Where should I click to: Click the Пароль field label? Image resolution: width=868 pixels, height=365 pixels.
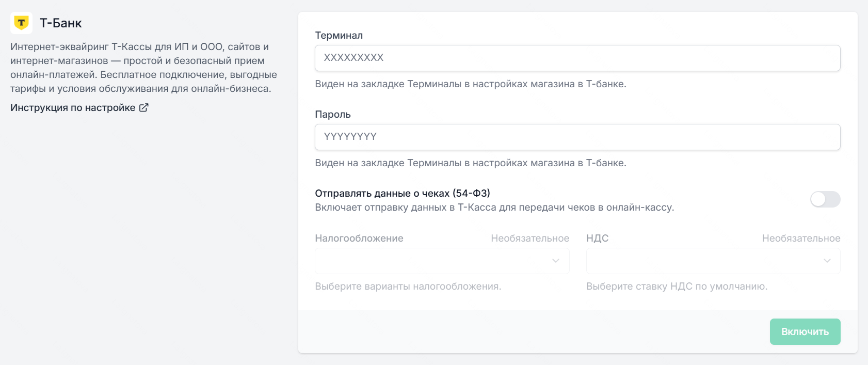333,114
